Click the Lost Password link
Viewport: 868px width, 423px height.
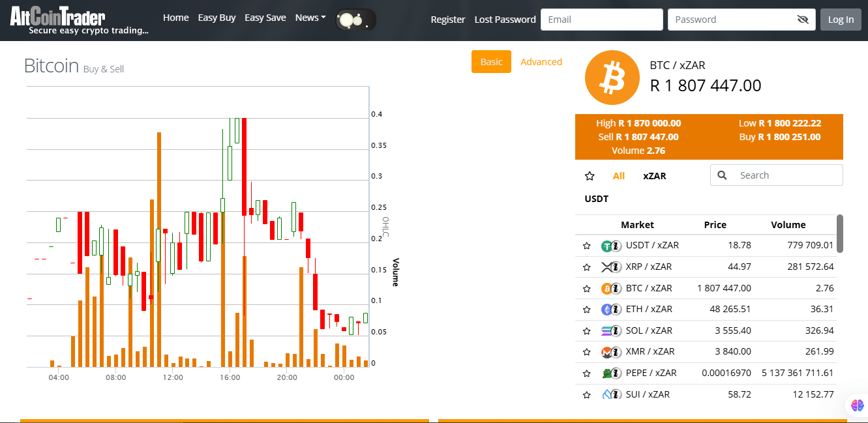pos(505,20)
